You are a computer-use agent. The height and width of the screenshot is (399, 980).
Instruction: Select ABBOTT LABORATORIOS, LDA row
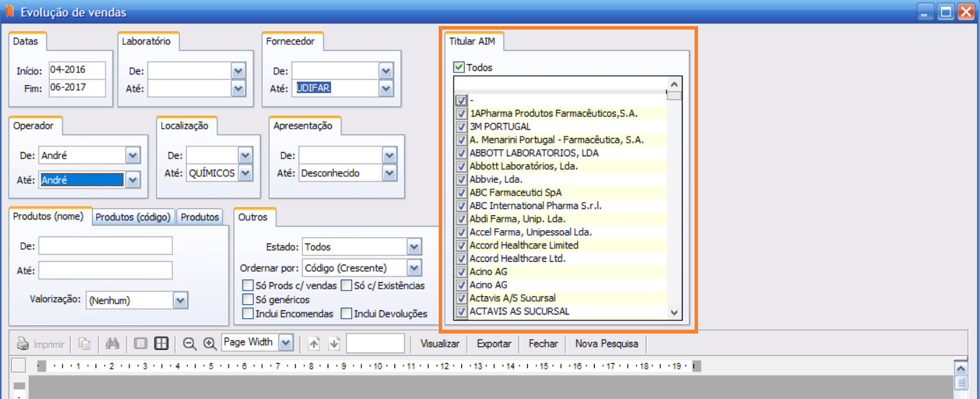(x=560, y=153)
